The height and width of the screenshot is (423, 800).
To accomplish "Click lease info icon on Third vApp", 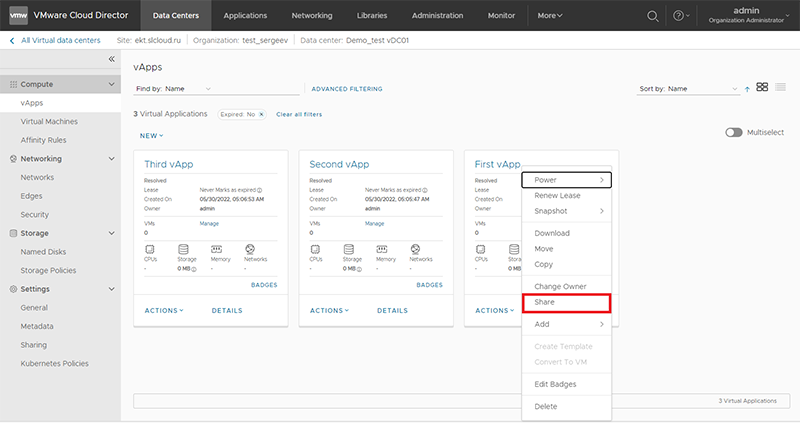I will point(260,190).
